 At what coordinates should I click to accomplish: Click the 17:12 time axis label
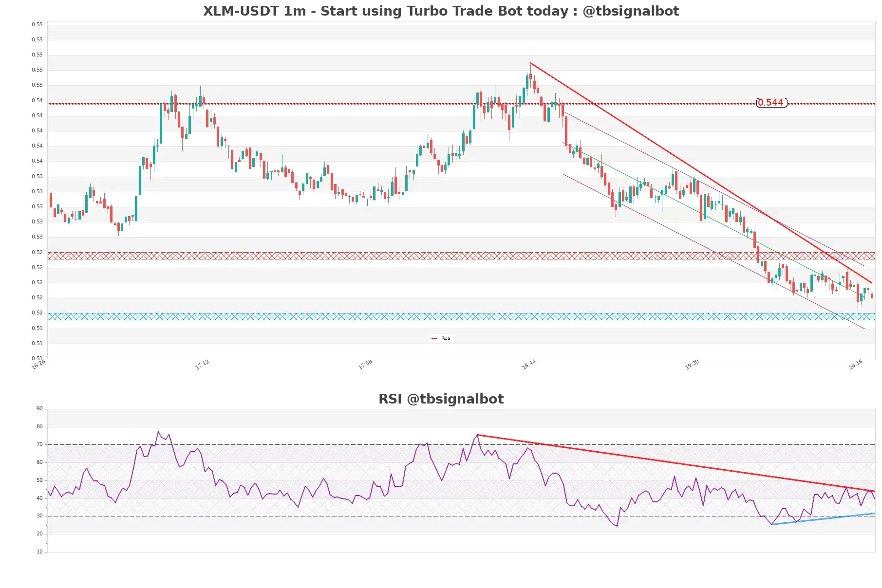(202, 365)
